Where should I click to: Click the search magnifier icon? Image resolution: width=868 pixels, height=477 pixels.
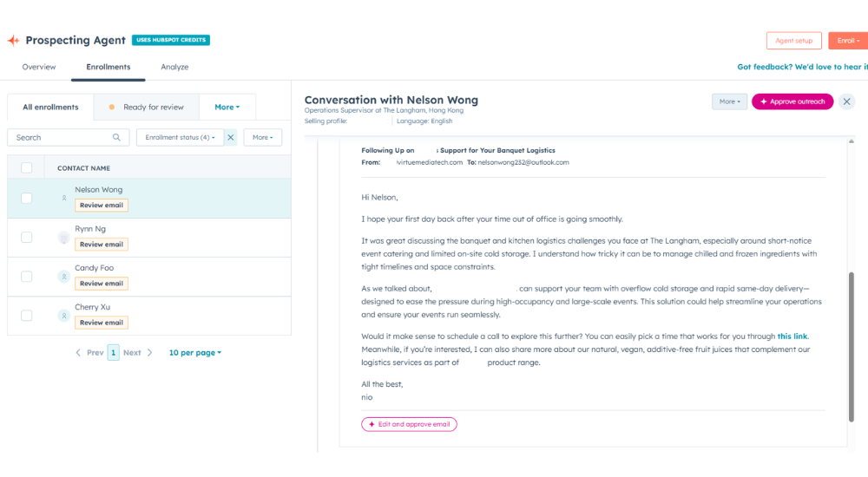tap(116, 138)
